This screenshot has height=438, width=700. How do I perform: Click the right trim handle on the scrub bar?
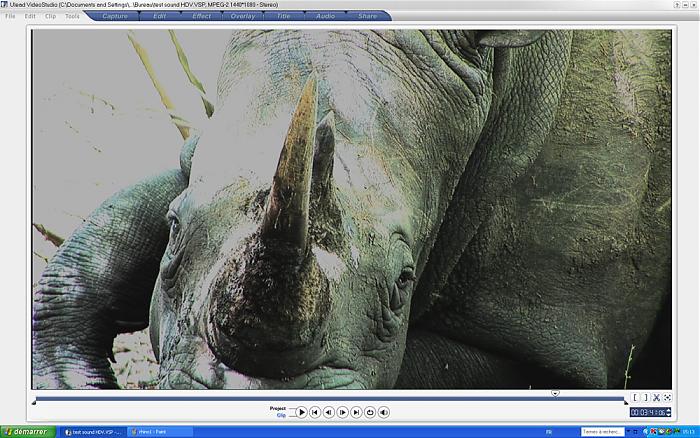[626, 403]
